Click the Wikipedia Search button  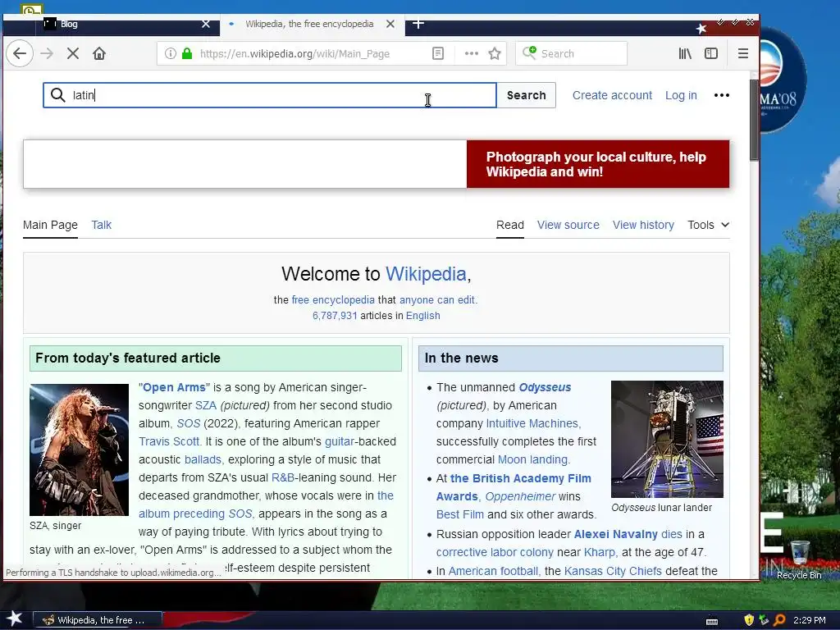[x=526, y=95]
